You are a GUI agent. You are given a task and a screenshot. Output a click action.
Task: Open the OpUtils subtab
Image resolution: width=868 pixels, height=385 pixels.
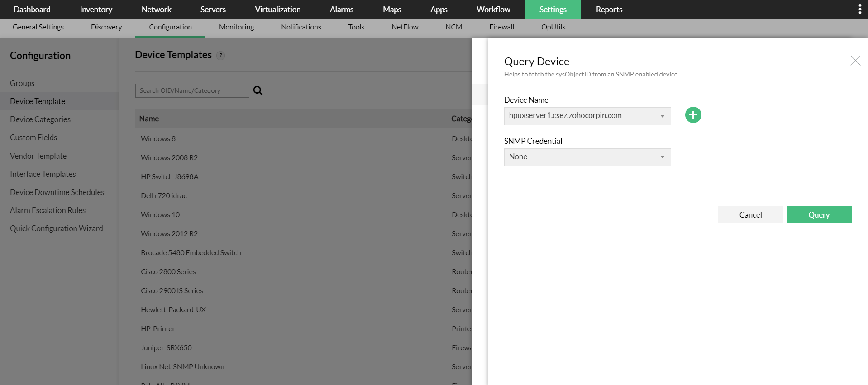553,27
